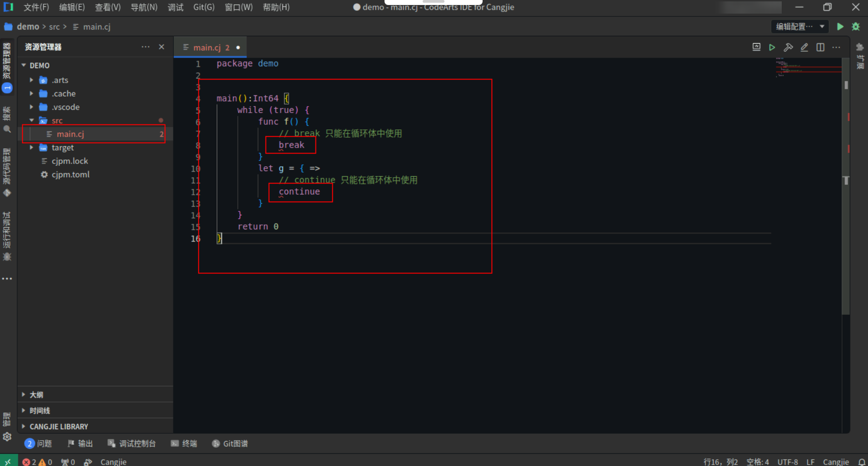Image resolution: width=868 pixels, height=466 pixels.
Task: Click the errors and warnings status indicator
Action: pyautogui.click(x=37, y=461)
